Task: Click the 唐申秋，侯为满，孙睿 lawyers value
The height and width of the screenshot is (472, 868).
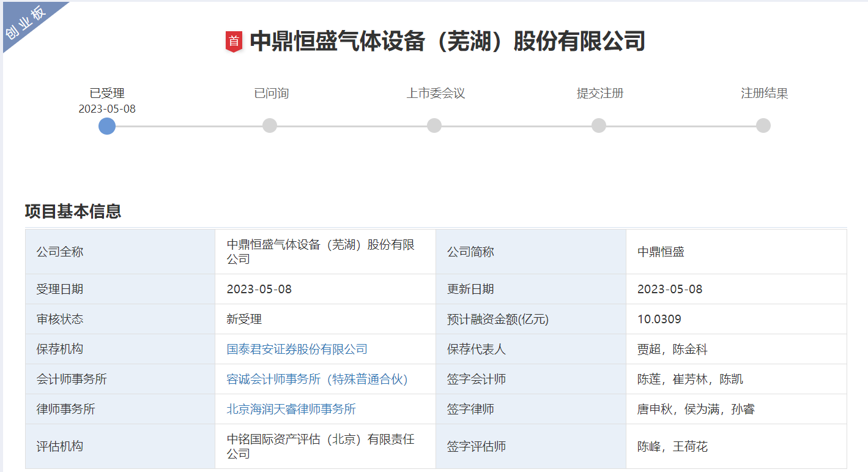Action: pyautogui.click(x=696, y=410)
